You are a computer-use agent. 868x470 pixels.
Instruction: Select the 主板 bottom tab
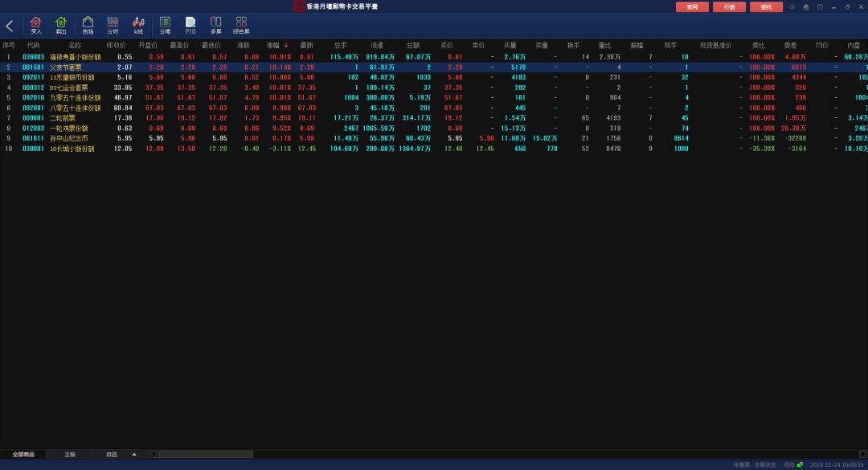[70, 455]
